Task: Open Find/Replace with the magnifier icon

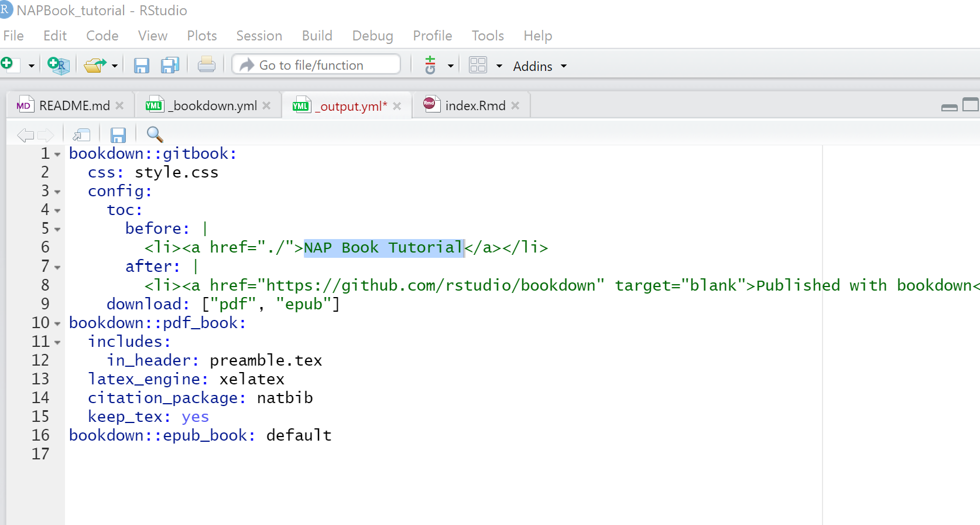Action: [x=155, y=135]
